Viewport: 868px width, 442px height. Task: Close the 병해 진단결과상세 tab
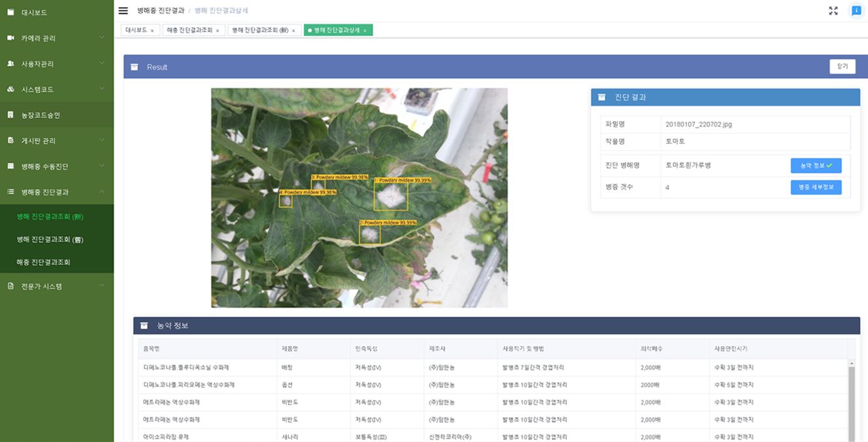pyautogui.click(x=365, y=31)
